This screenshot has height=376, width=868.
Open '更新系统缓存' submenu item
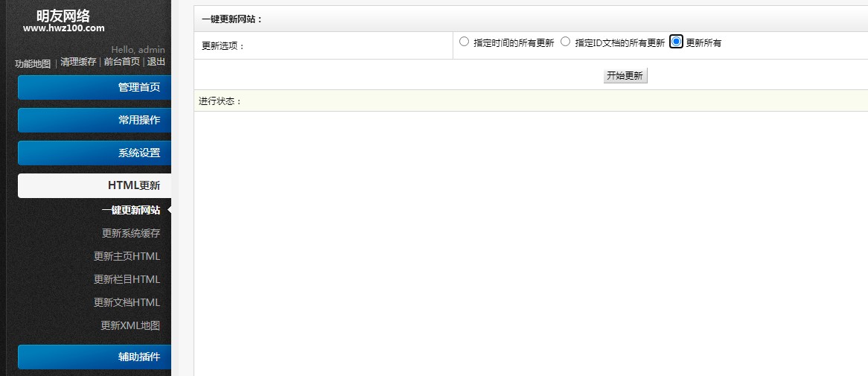pyautogui.click(x=130, y=234)
